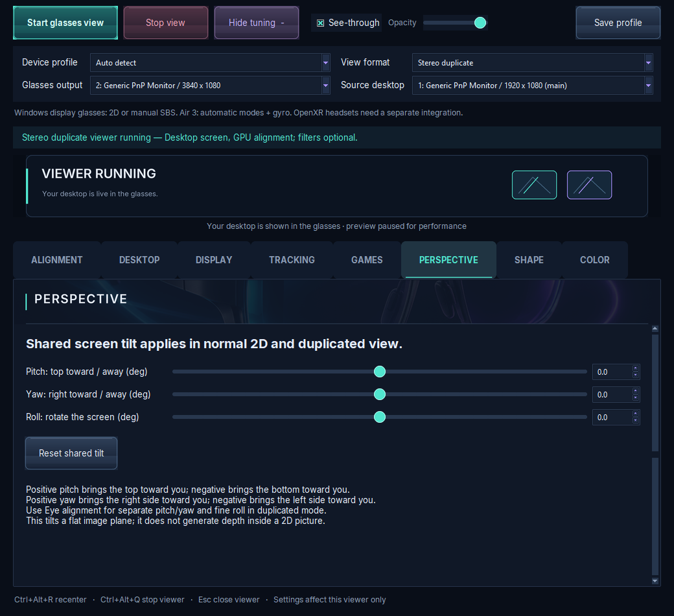Switch to the DESKTOP tab
This screenshot has height=616, width=674.
(139, 260)
